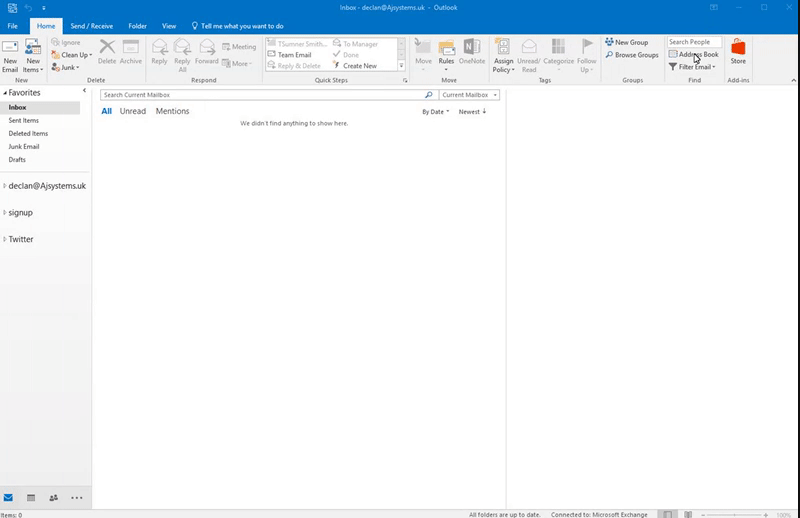
Task: Open more navigation options ellipsis
Action: (77, 497)
